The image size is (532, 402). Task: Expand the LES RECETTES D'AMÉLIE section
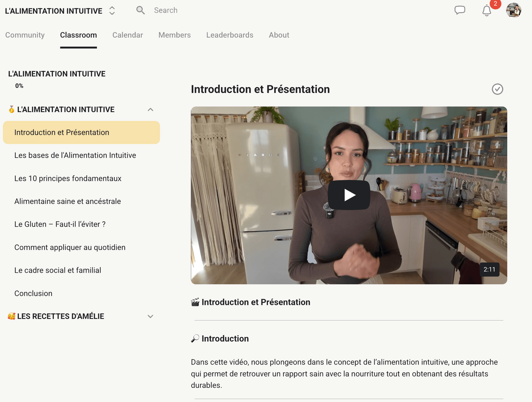150,316
